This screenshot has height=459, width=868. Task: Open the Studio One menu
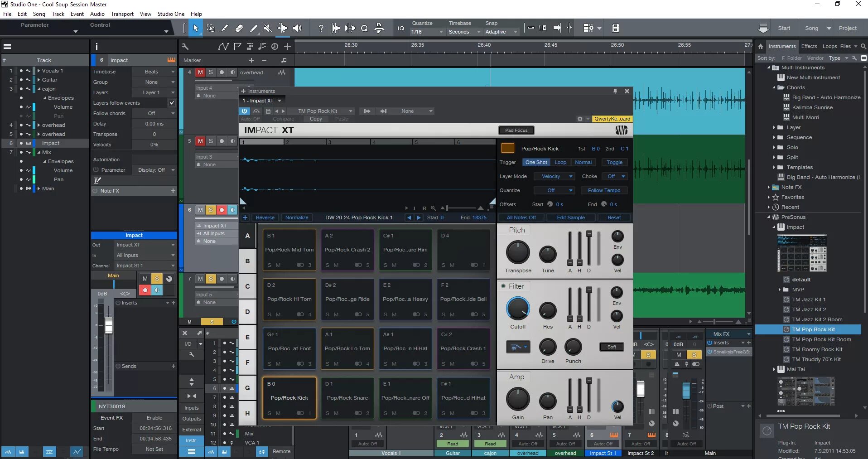[171, 14]
